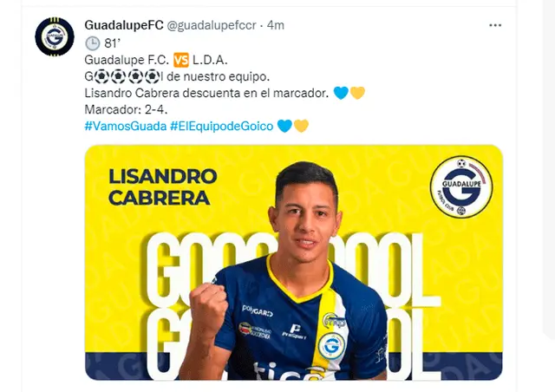555x392 pixels.
Task: Click the LISANDRO CABRERA name in image
Action: click(162, 187)
